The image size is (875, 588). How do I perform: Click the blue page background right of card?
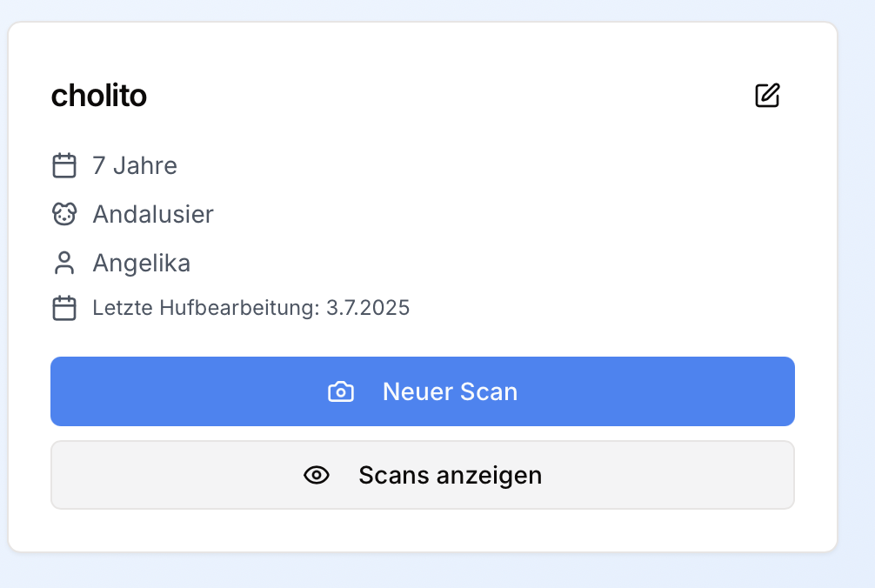click(x=857, y=287)
